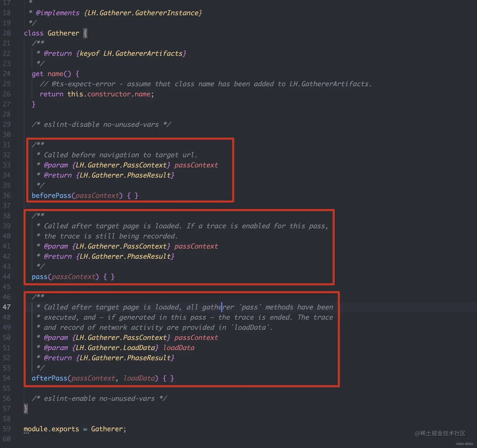The width and height of the screenshot is (477, 448).
Task: Click '@implements' tag in the comment
Action: point(58,13)
